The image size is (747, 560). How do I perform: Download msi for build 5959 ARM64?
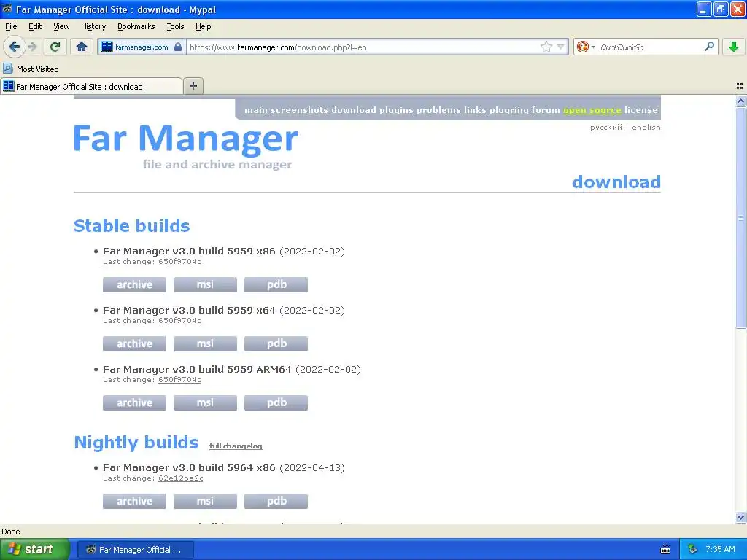(205, 402)
